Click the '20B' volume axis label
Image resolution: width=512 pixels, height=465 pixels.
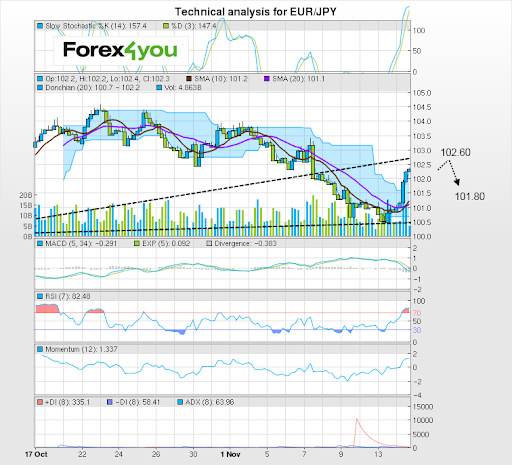pos(26,195)
